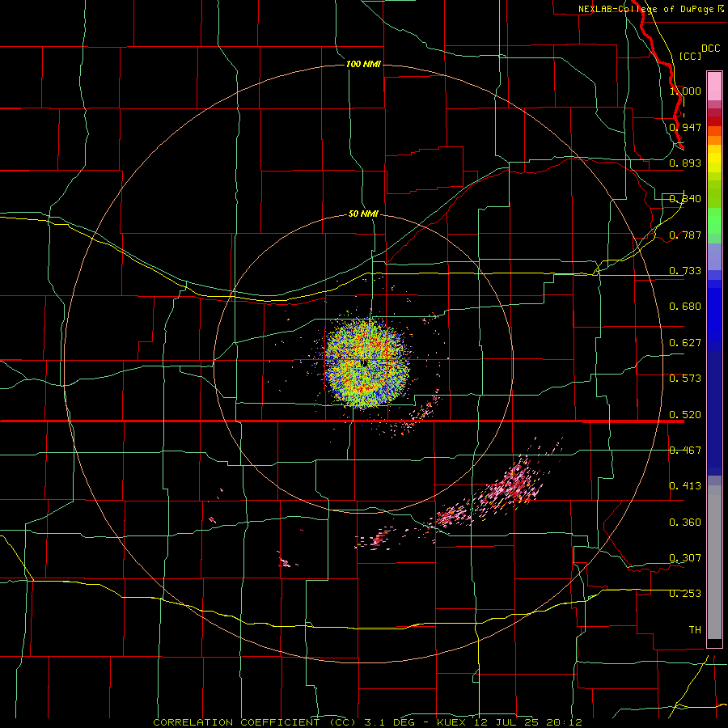Screen dimensions: 728x728
Task: Click the 0.360 color bar value
Action: coord(685,523)
